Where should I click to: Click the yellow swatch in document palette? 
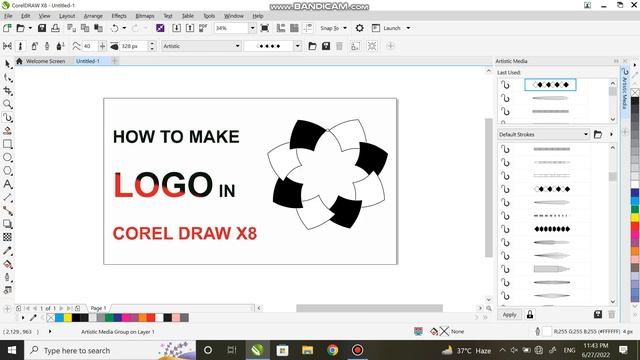coord(68,318)
